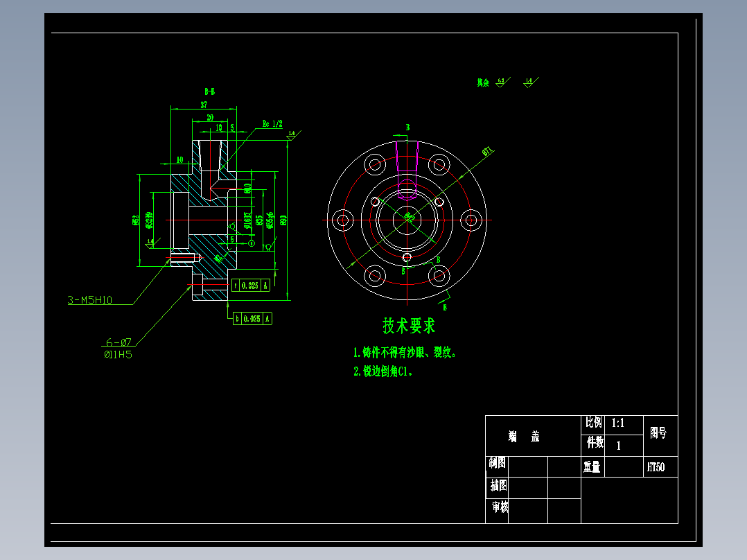Select the Φ55g6 diameter dimension

[x=270, y=220]
